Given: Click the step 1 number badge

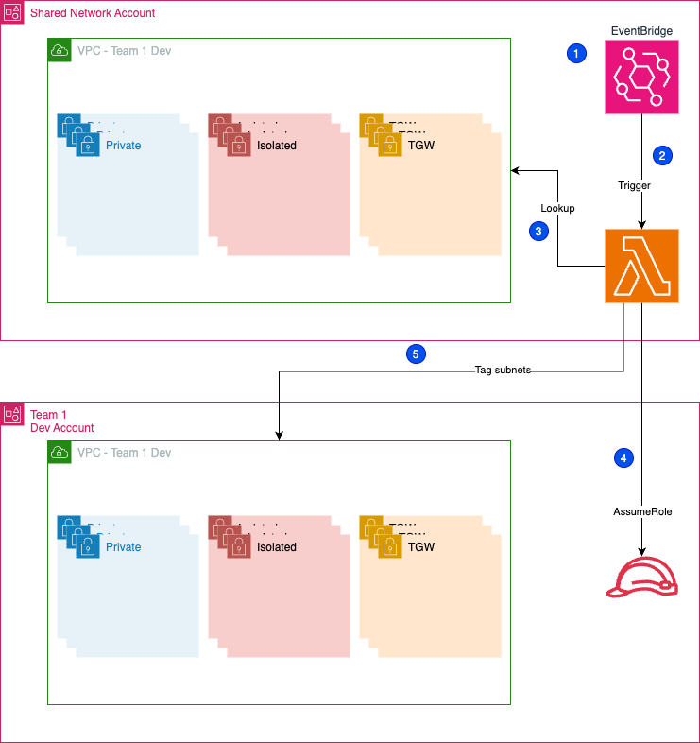Looking at the screenshot, I should [x=576, y=54].
